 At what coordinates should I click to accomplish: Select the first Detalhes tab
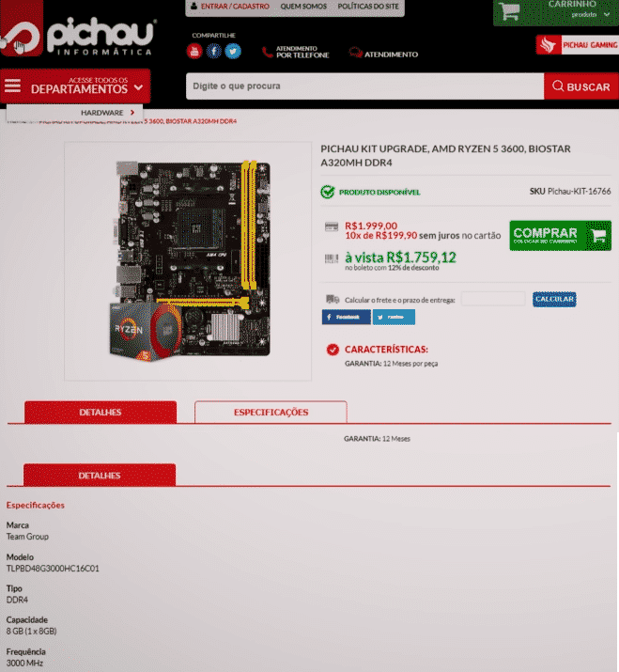pyautogui.click(x=101, y=412)
